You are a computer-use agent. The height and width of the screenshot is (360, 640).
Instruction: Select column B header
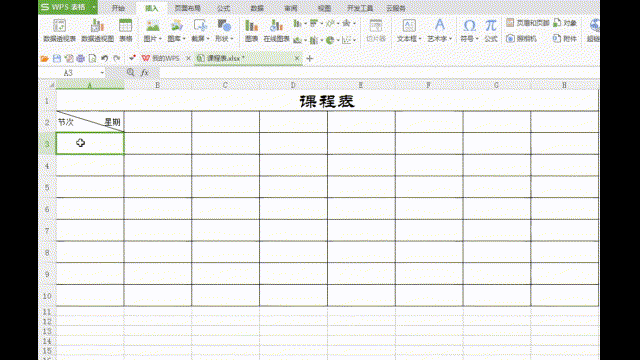point(158,85)
